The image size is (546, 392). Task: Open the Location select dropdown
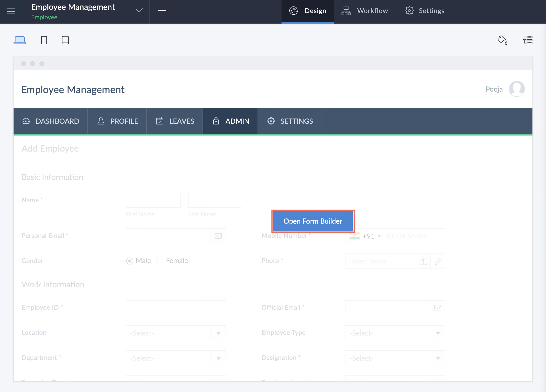(x=176, y=333)
